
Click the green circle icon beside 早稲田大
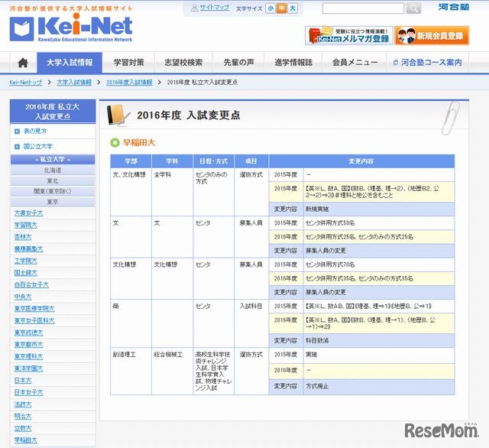115,143
